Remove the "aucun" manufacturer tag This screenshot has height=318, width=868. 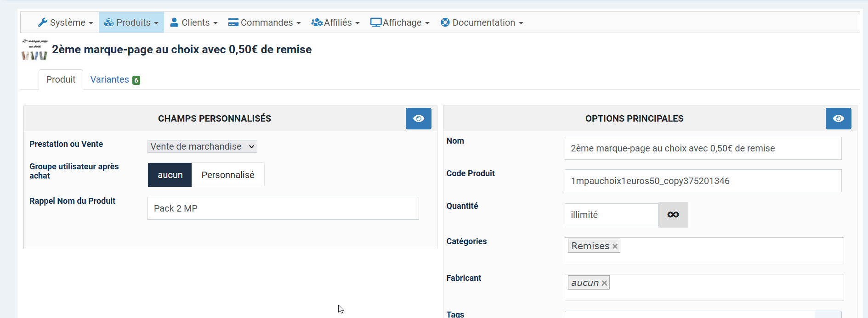pyautogui.click(x=604, y=283)
